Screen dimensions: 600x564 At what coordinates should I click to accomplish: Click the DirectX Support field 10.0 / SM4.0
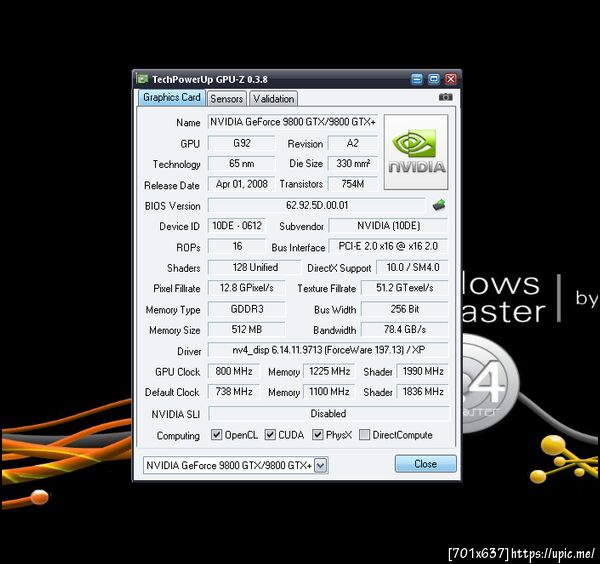point(412,267)
